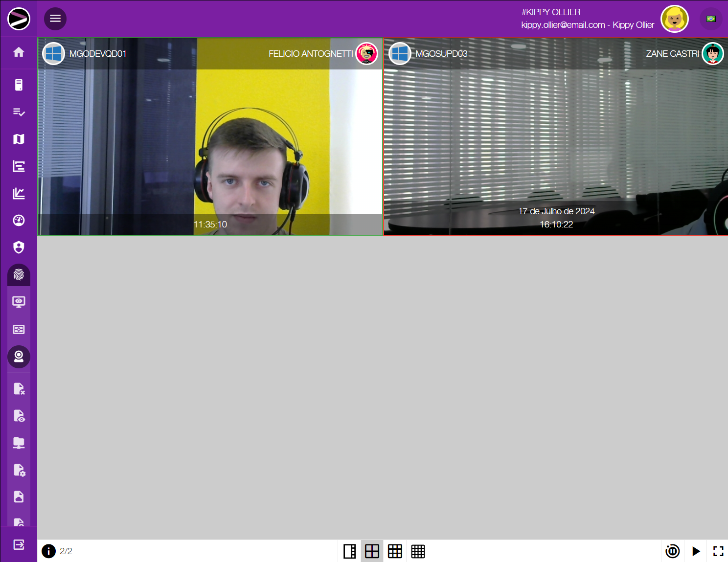Open the speedometer dashboard sidebar icon

pos(19,221)
